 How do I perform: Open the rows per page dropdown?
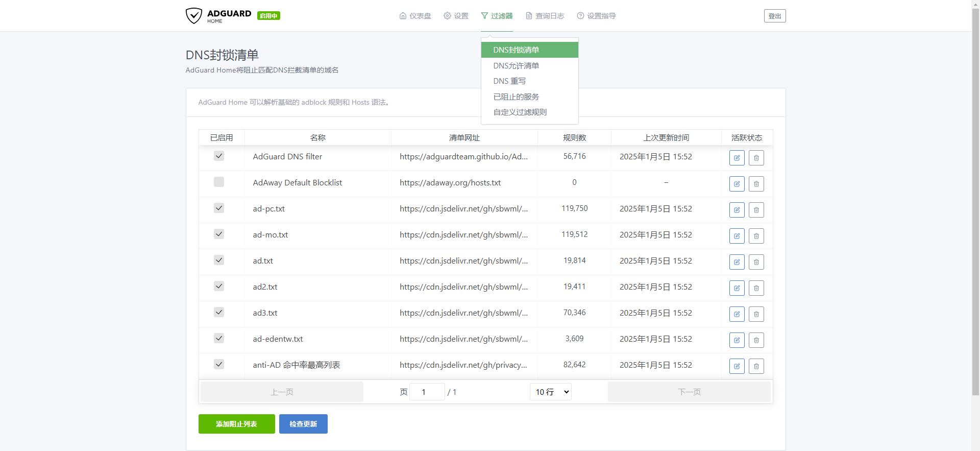click(x=550, y=392)
